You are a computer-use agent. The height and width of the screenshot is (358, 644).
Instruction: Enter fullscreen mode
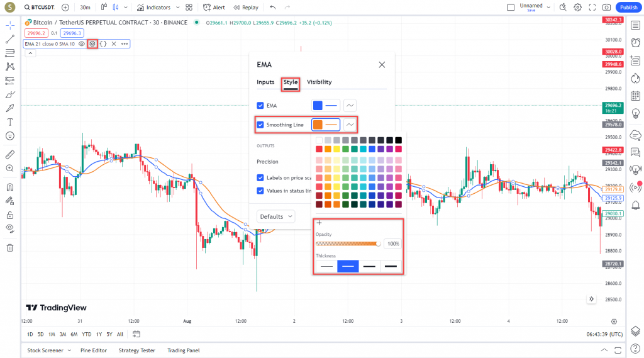592,8
